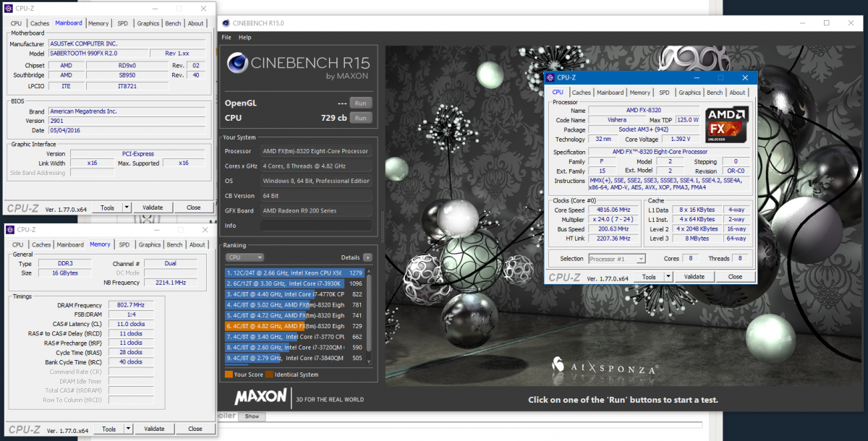868x441 pixels.
Task: Click the arrow icon next to Details in Ranking
Action: click(367, 257)
